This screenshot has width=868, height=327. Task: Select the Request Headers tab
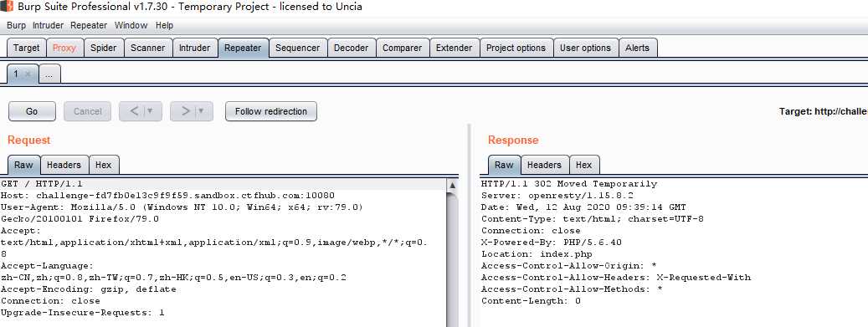pos(64,165)
